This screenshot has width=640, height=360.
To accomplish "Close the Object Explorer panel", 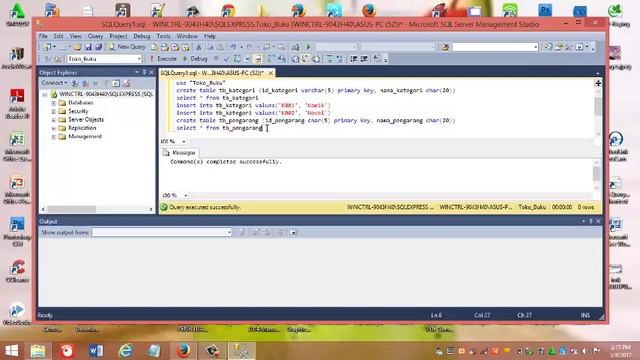I will (151, 72).
